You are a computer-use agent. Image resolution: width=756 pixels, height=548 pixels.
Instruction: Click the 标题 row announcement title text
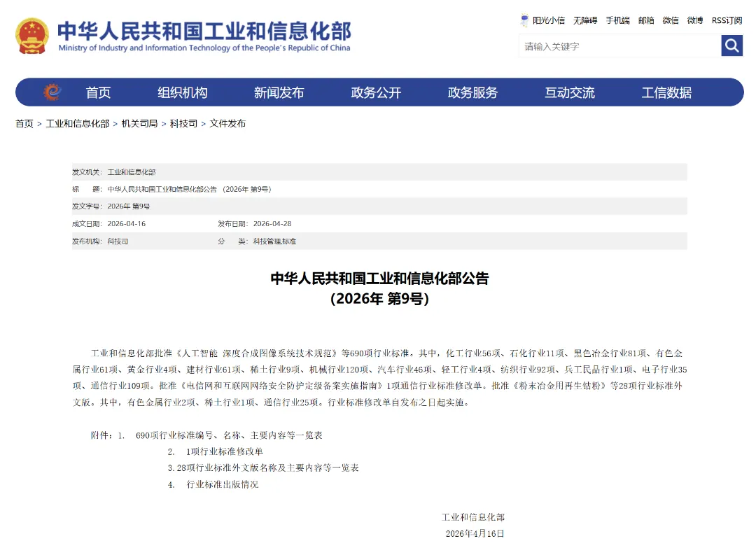coord(189,190)
